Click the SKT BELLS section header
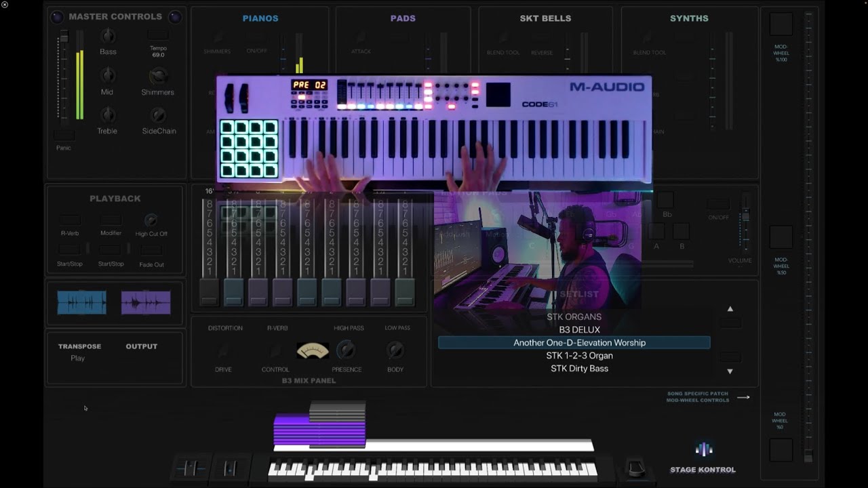 pyautogui.click(x=545, y=18)
